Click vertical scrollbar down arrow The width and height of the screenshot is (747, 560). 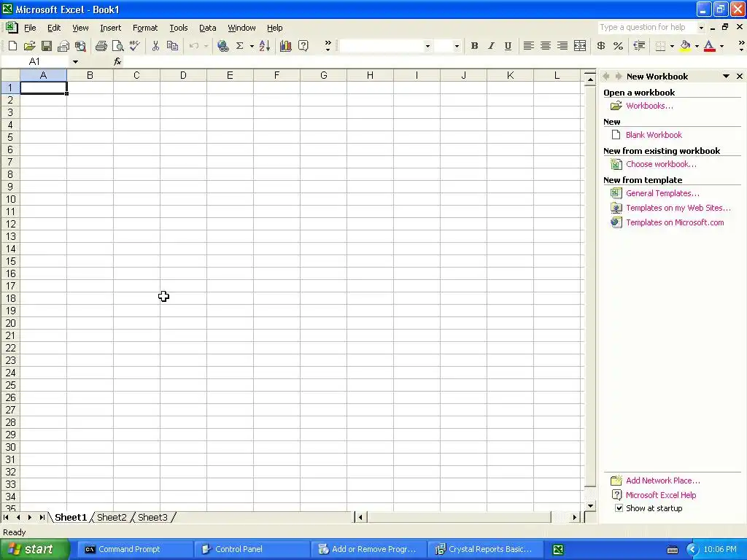point(590,506)
